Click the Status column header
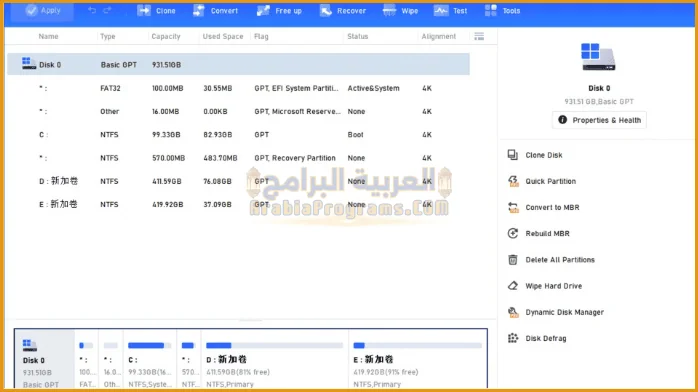The image size is (698, 392). coord(357,36)
